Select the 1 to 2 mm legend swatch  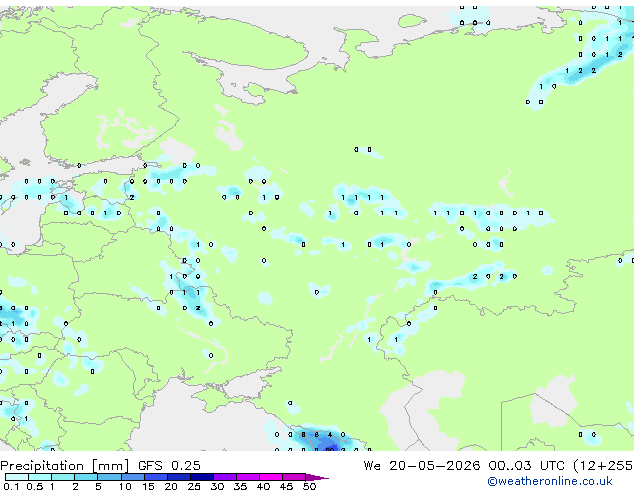pyautogui.click(x=63, y=477)
